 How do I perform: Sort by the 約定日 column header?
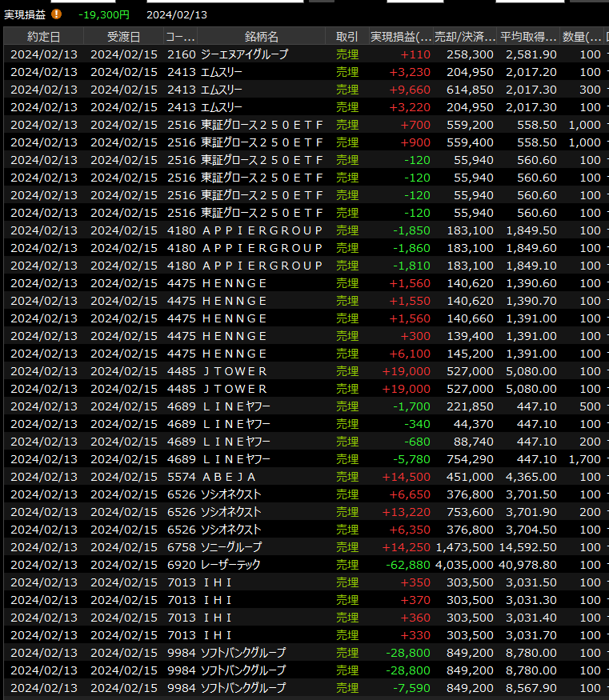(43, 37)
